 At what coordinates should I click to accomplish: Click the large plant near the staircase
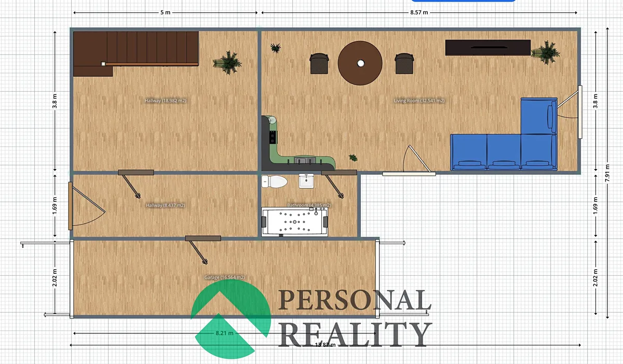click(x=227, y=61)
